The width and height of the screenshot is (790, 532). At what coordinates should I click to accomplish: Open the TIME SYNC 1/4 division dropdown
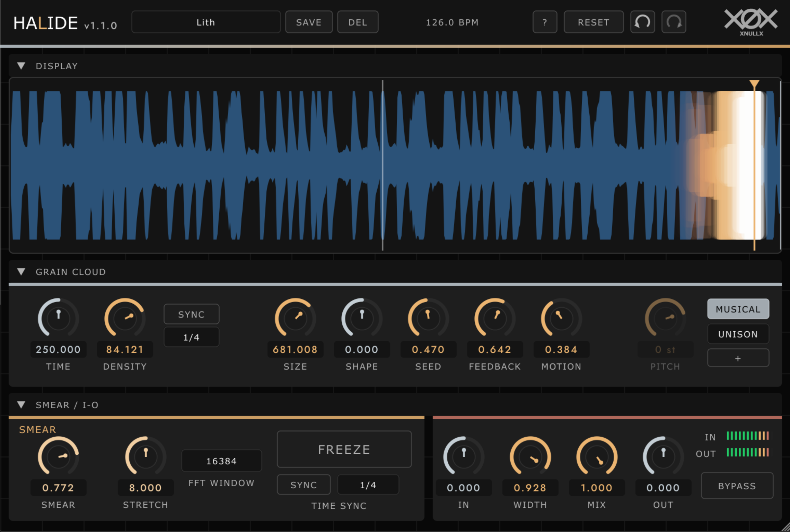[x=368, y=485]
